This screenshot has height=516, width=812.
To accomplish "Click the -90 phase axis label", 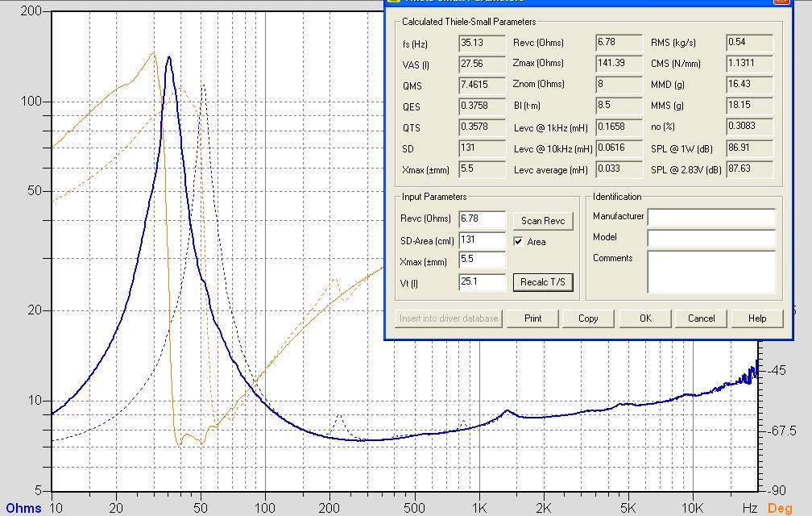I will point(776,490).
